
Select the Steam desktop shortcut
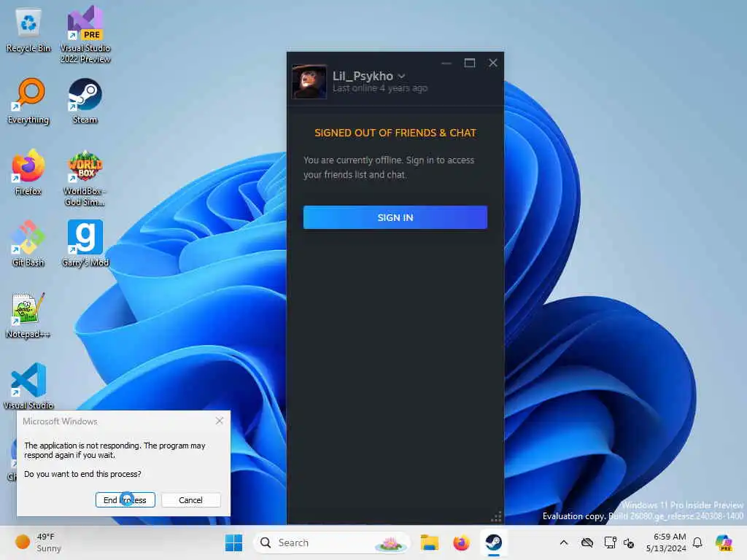[x=85, y=101]
